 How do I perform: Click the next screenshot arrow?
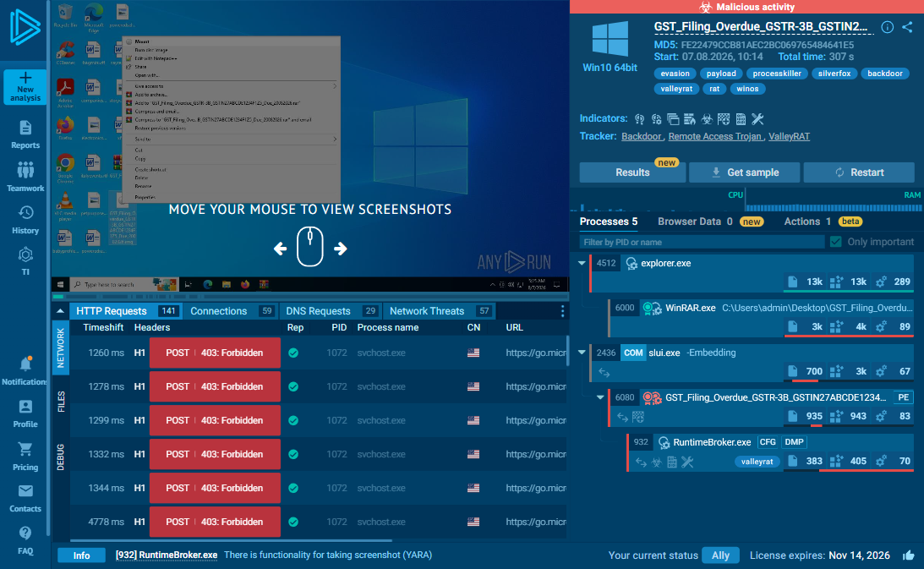(340, 249)
